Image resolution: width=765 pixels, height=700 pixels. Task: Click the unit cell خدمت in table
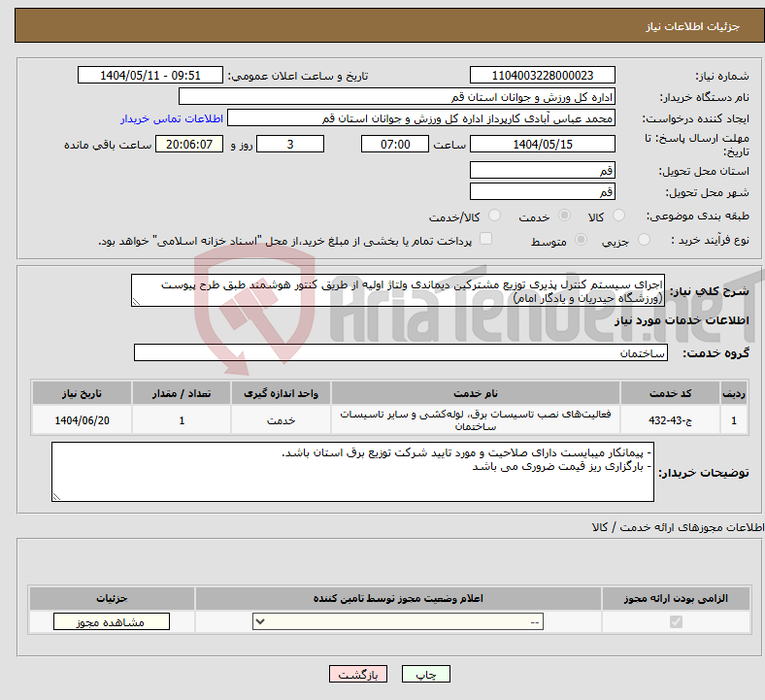[x=281, y=420]
